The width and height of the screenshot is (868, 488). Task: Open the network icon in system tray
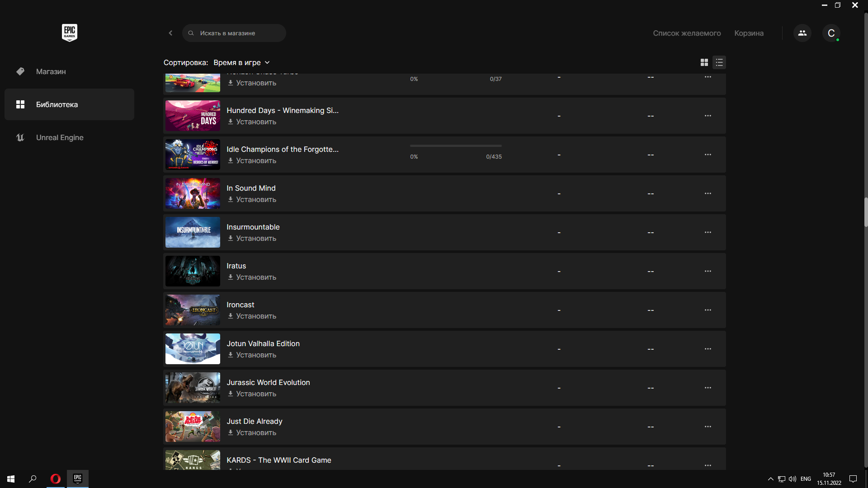[782, 479]
